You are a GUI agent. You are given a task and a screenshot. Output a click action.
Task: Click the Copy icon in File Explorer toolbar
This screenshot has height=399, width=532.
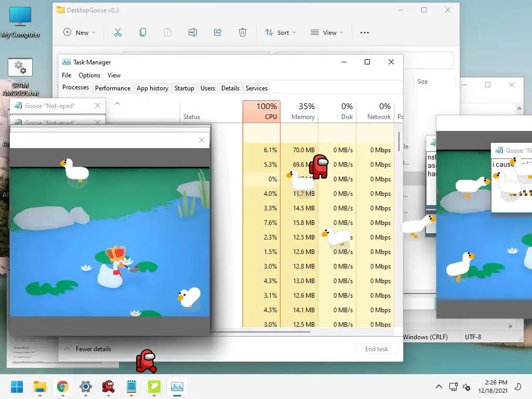tap(143, 33)
